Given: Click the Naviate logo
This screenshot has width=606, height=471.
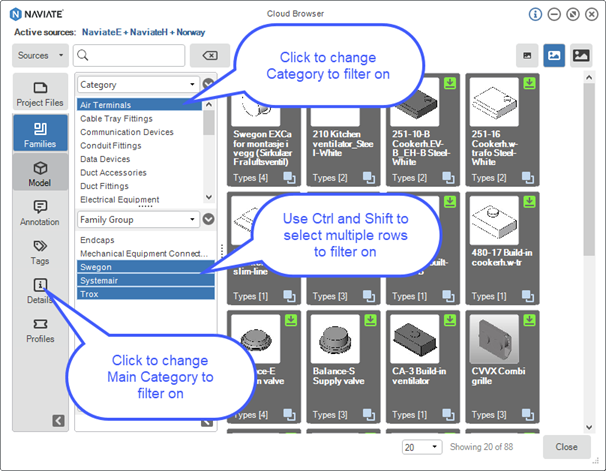Looking at the screenshot, I should click(x=36, y=14).
